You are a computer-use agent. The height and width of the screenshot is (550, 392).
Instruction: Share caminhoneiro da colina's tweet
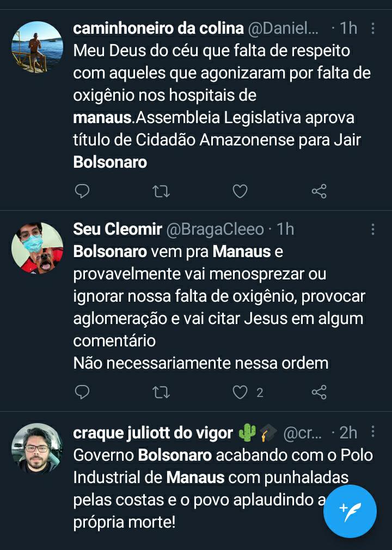(319, 191)
